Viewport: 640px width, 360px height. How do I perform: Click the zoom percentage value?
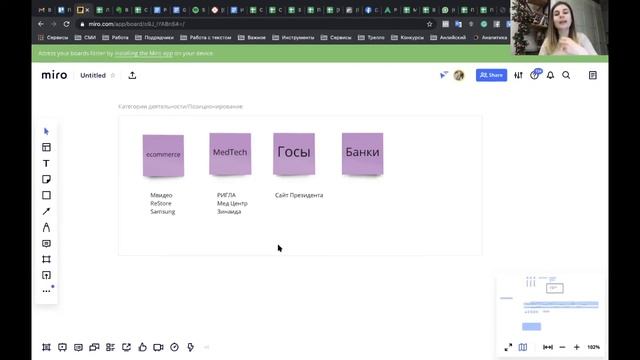click(593, 347)
